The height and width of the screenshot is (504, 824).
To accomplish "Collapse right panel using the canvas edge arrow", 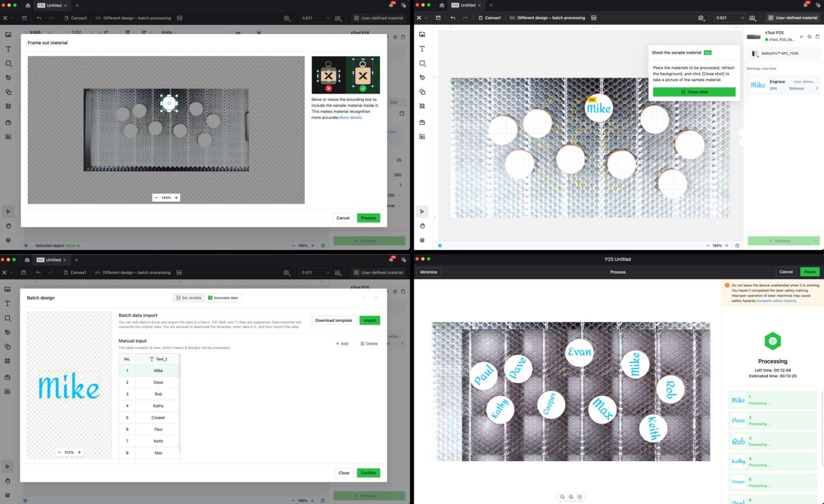I will (x=741, y=137).
